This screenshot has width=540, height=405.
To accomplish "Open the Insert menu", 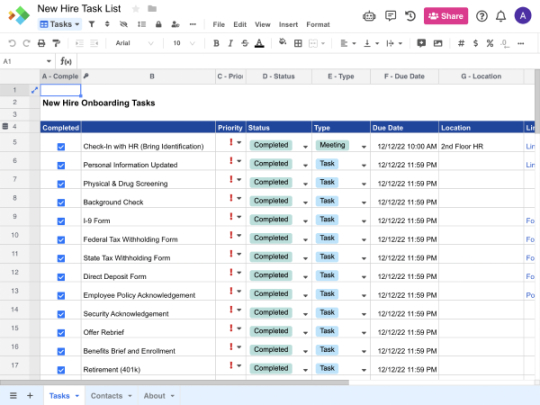I will click(x=288, y=24).
